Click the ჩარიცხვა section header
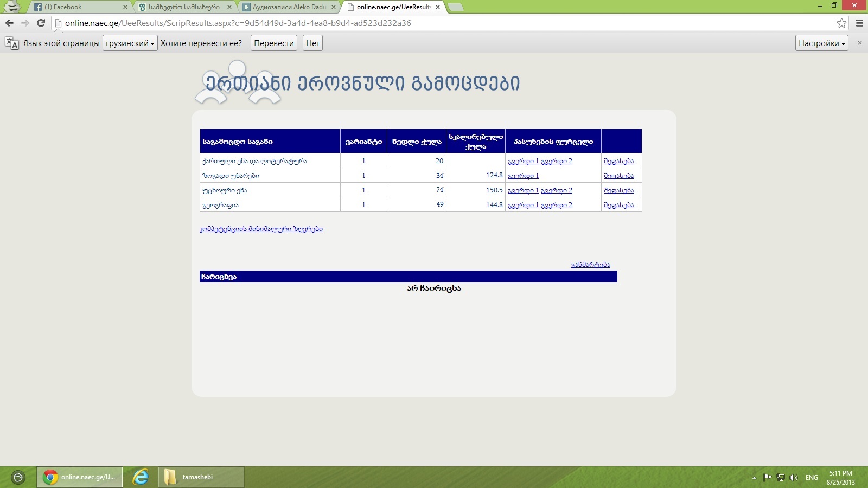Image resolution: width=868 pixels, height=488 pixels. pyautogui.click(x=409, y=277)
